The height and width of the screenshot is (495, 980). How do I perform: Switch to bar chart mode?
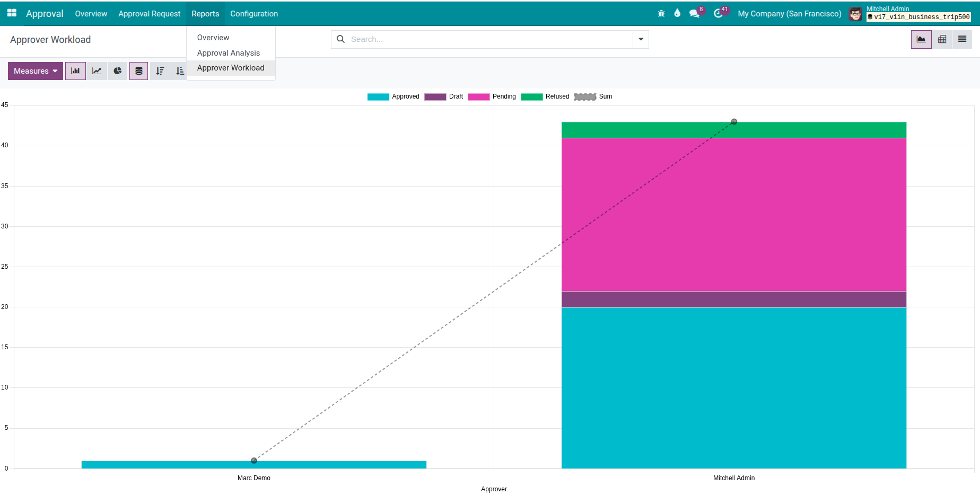[75, 71]
